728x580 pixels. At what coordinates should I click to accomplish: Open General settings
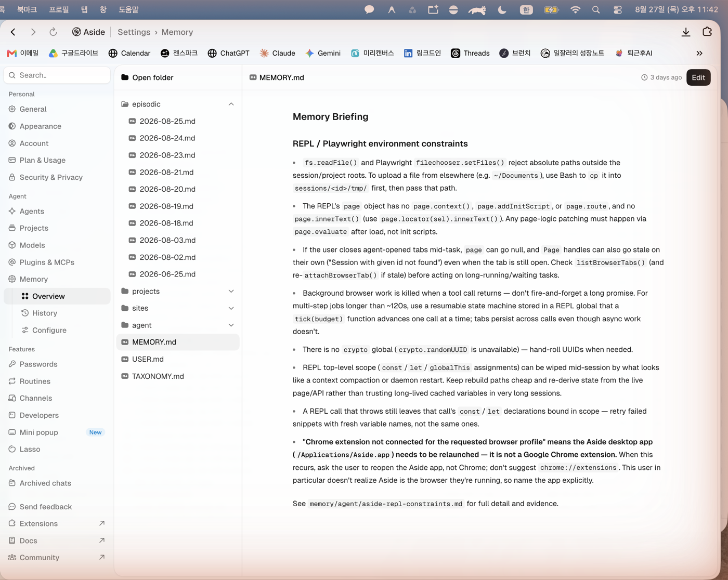pos(57,109)
